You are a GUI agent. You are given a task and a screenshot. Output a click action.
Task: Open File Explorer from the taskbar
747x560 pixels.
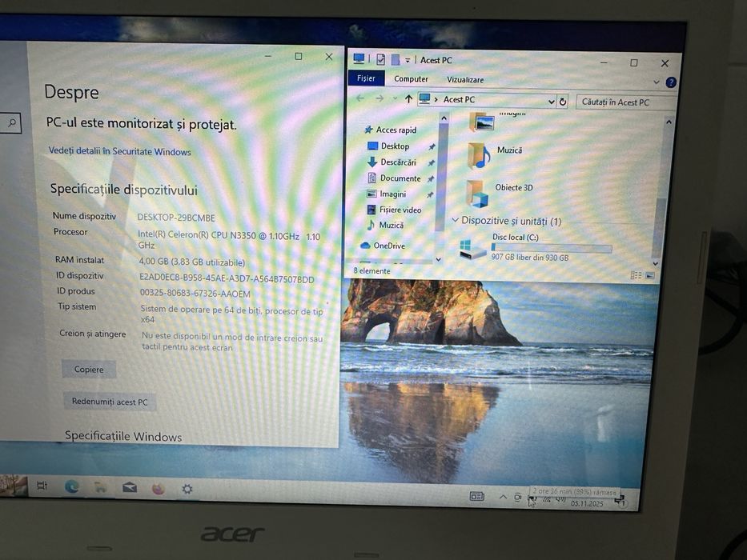[x=100, y=487]
